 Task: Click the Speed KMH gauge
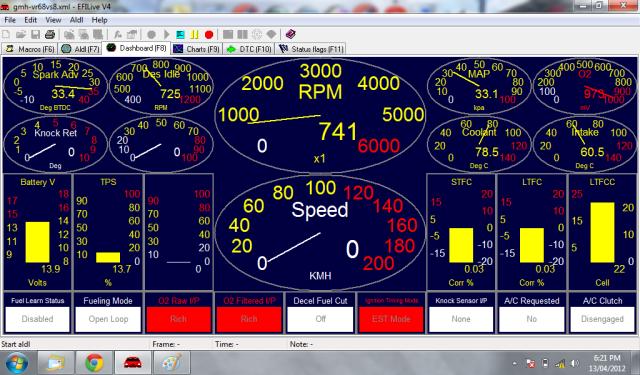click(320, 232)
